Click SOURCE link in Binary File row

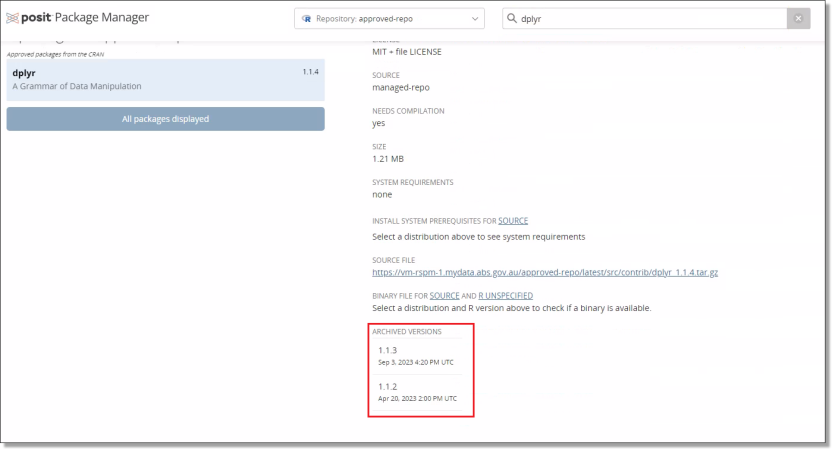(444, 296)
